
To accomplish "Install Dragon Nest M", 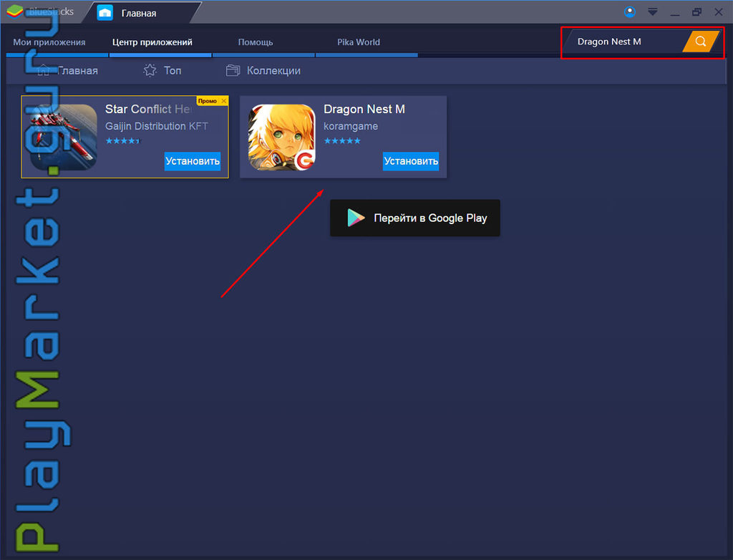I will [410, 161].
